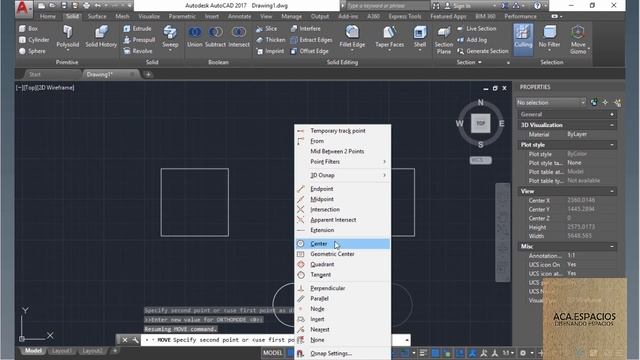The image size is (640, 360).
Task: Open Osnap Settings from the menu
Action: point(342,353)
